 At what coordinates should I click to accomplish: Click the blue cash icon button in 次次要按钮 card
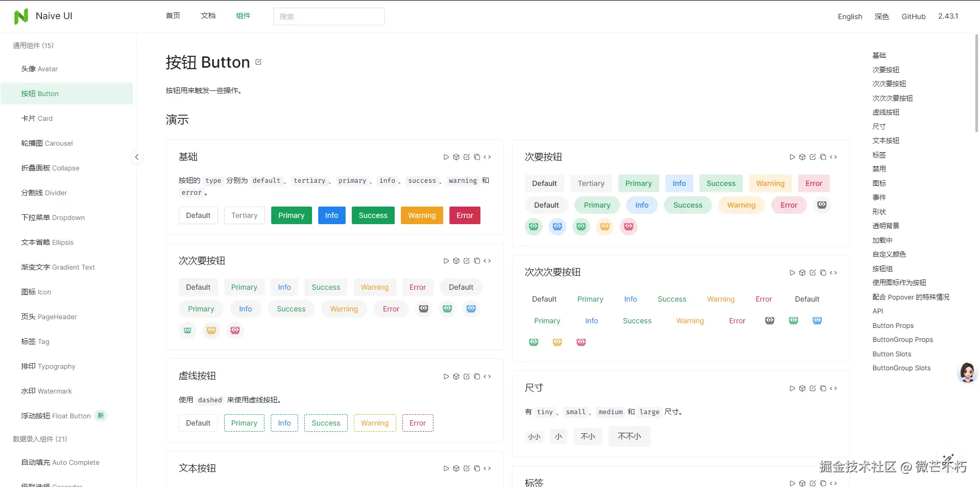tap(471, 309)
